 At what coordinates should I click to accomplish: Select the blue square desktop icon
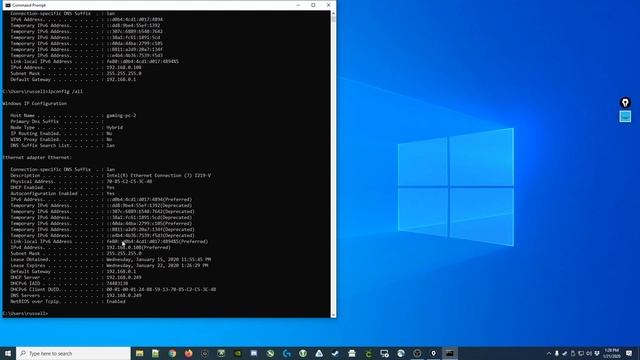click(625, 116)
